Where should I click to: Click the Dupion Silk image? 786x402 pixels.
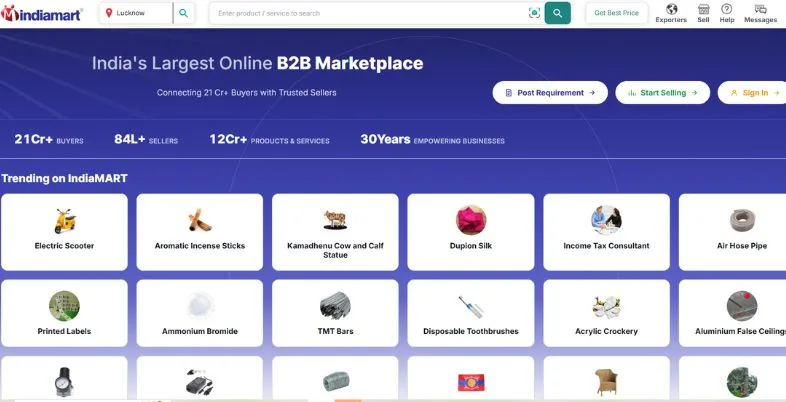point(471,220)
